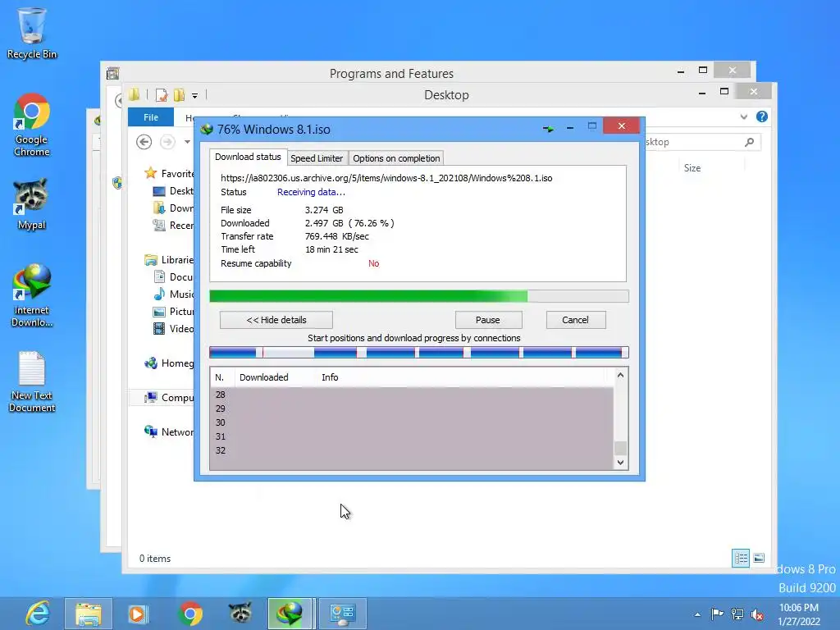Screen dimensions: 840x630
Task: Open Homegroup in navigation pane
Action: 169,363
